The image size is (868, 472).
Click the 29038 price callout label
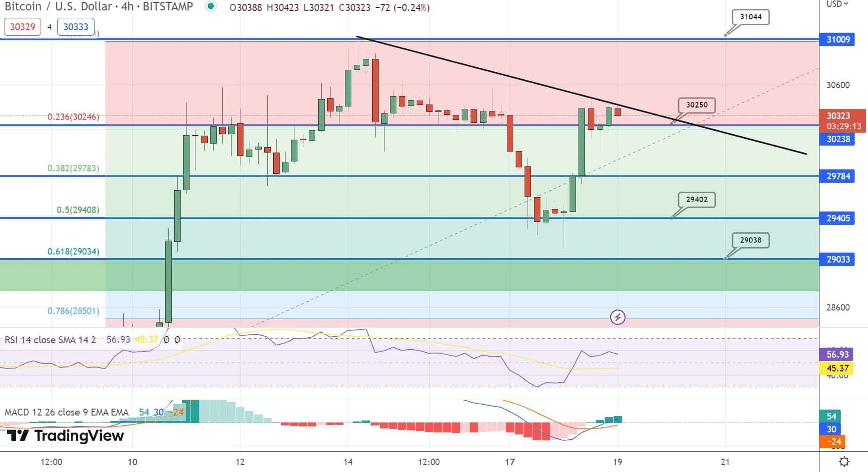pos(751,240)
